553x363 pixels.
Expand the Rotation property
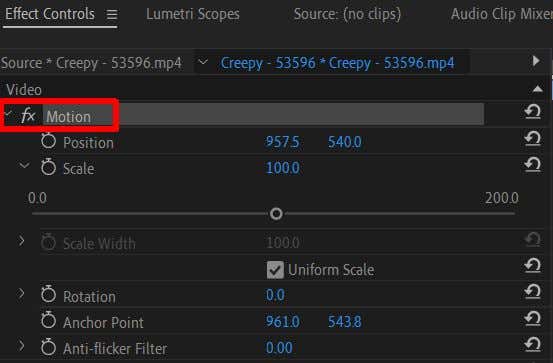coord(22,293)
